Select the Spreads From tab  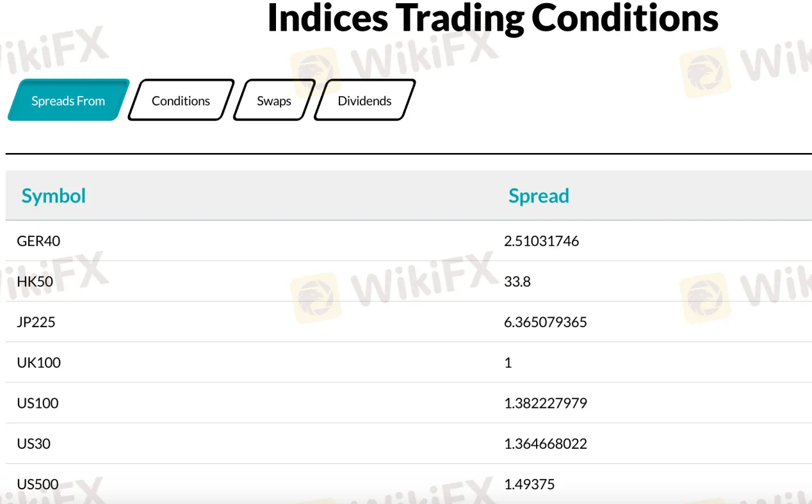point(69,100)
